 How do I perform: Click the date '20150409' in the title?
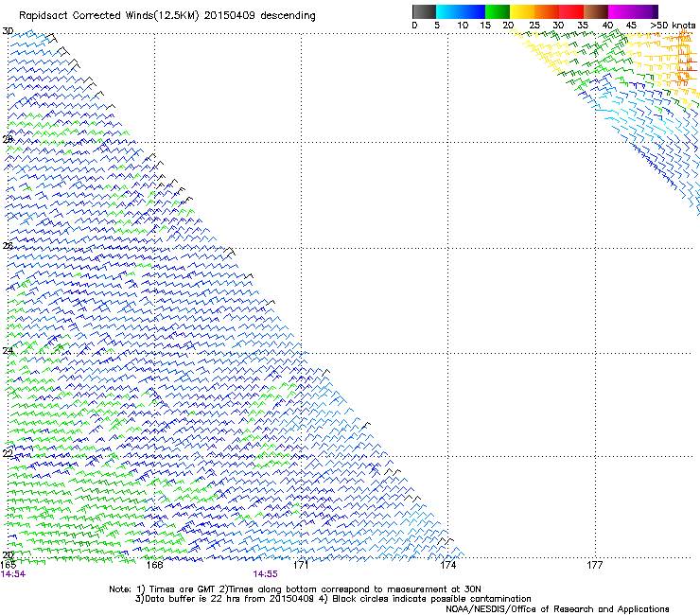229,15
